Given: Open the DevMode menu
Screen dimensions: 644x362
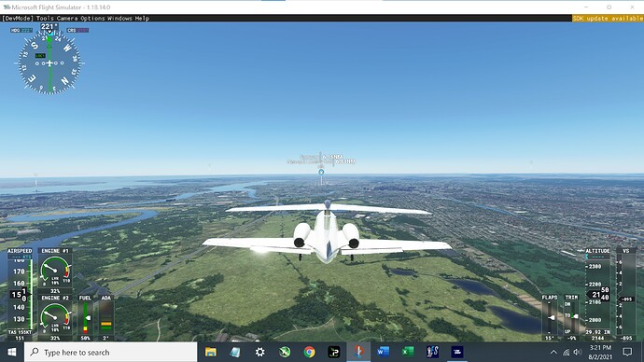Looking at the screenshot, I should [18, 18].
